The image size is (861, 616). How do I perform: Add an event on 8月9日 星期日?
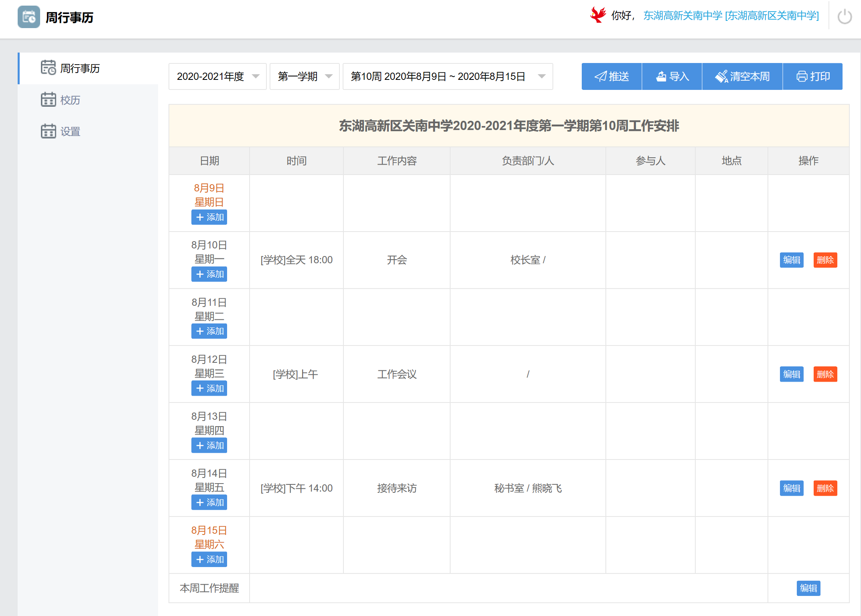click(209, 217)
